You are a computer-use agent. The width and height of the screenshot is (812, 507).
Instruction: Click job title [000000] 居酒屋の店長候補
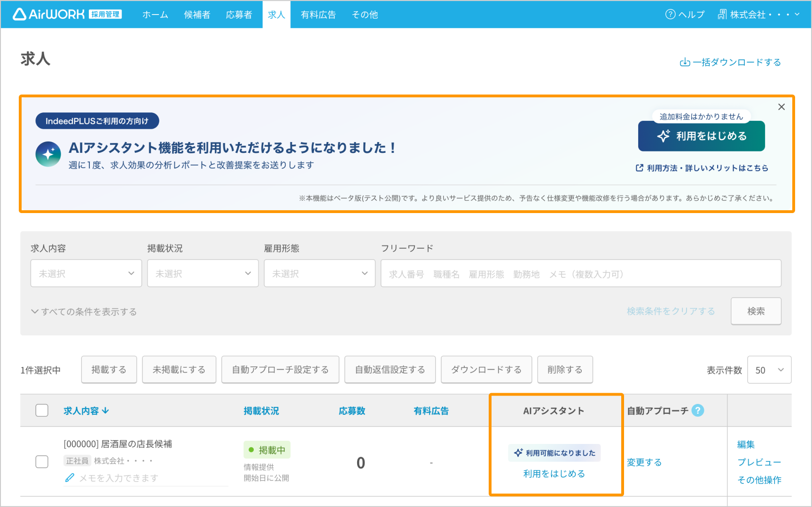coord(118,444)
